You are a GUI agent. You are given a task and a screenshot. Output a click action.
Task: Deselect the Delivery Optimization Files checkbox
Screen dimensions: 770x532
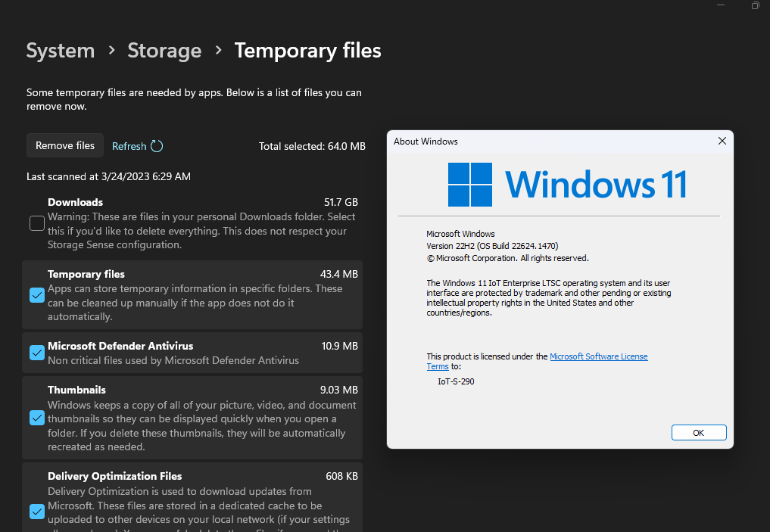coord(36,512)
